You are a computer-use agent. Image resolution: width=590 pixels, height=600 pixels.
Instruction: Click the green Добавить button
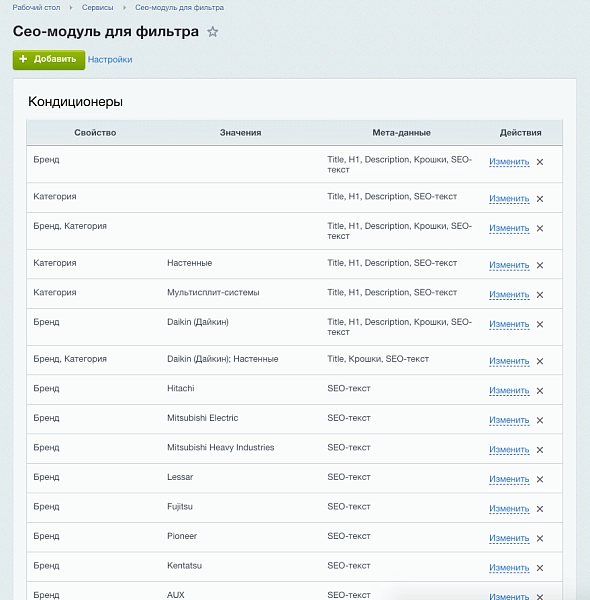tap(49, 60)
